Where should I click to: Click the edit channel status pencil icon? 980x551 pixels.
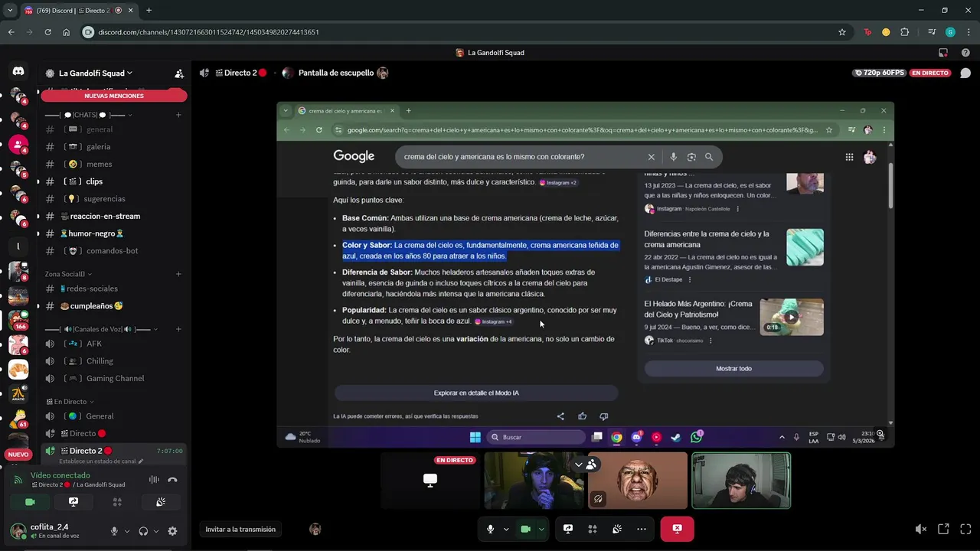(x=141, y=461)
